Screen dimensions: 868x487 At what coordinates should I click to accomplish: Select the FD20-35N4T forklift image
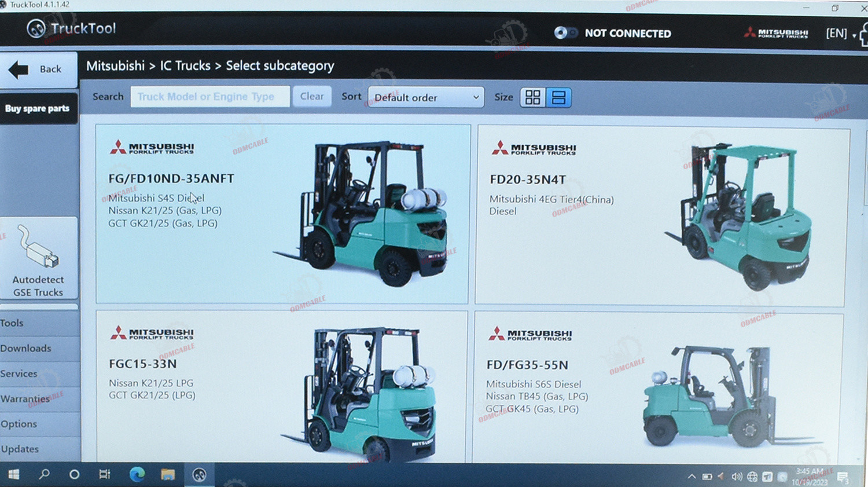738,215
